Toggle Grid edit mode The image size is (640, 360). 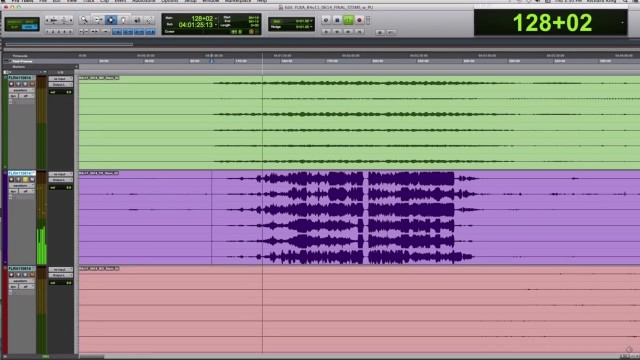coord(29,27)
